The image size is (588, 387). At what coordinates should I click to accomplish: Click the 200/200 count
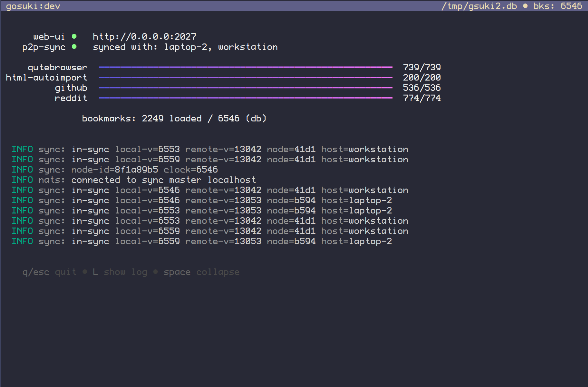tap(422, 78)
